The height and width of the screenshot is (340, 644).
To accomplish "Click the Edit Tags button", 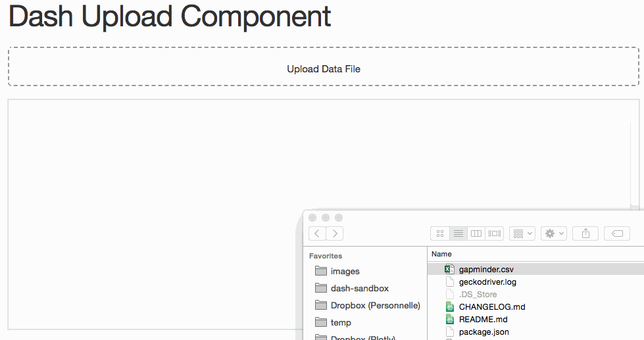I will [617, 233].
